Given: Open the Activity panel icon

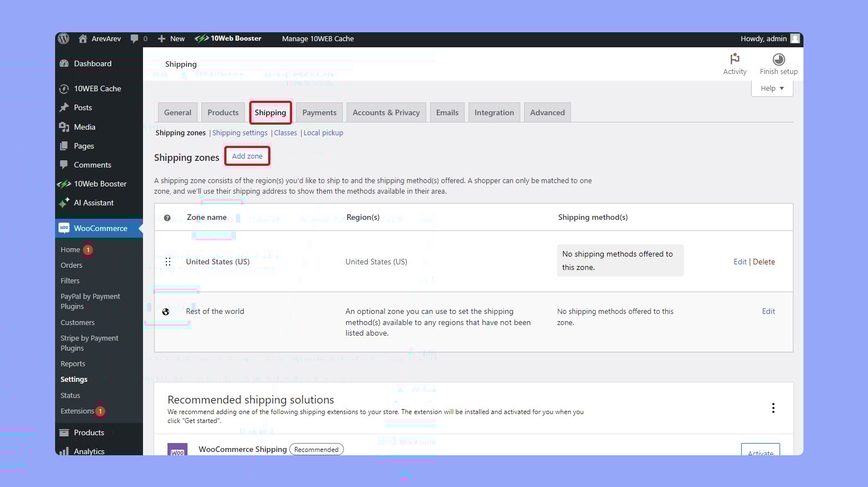Looking at the screenshot, I should coord(734,60).
